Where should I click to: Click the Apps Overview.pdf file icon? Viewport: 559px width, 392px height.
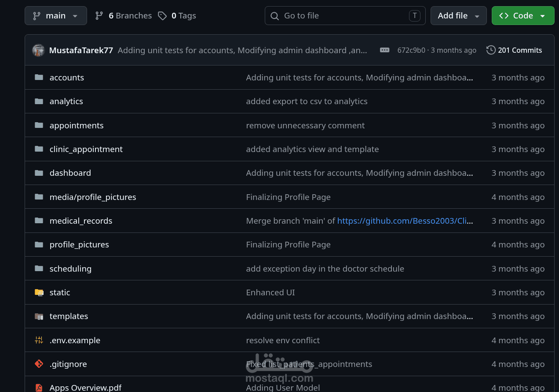coord(39,388)
